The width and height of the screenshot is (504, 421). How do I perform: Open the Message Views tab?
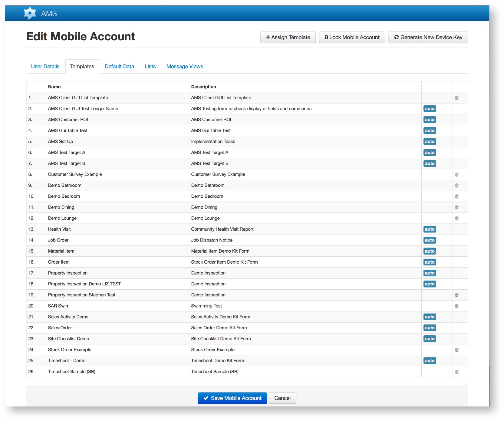click(x=185, y=66)
